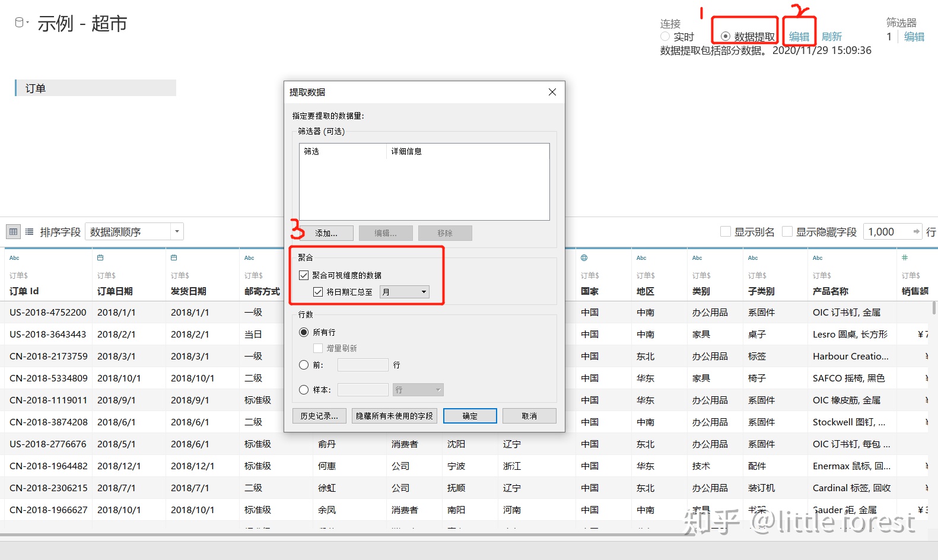Screen dimensions: 938x560
Task: Click the data source cylinder icon beside 示例 - 超市
Action: (19, 23)
